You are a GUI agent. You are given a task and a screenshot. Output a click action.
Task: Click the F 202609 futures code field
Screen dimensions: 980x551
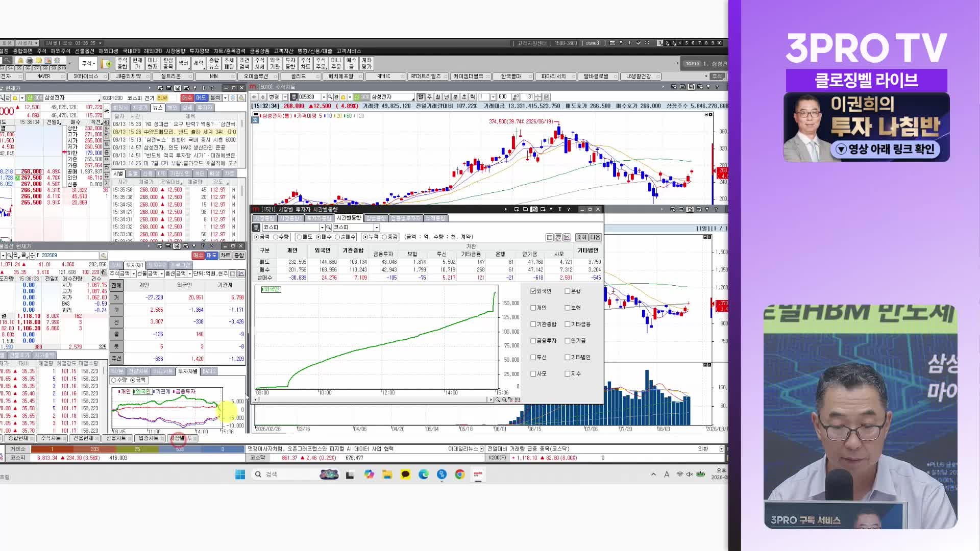click(68, 255)
